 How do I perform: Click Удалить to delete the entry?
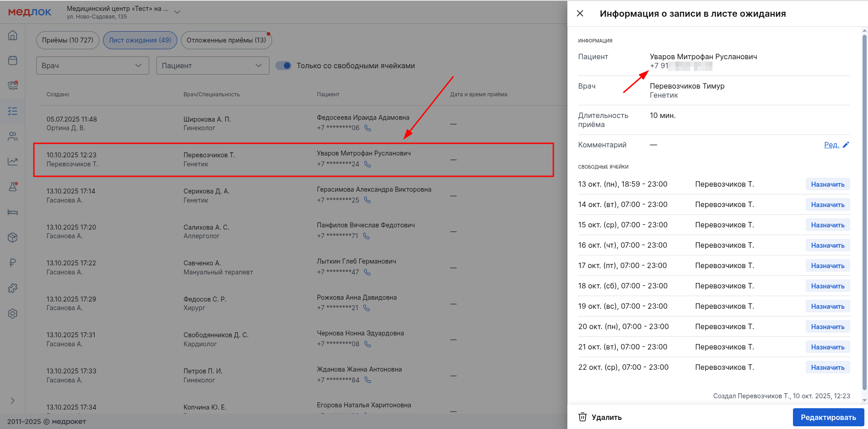coord(600,417)
